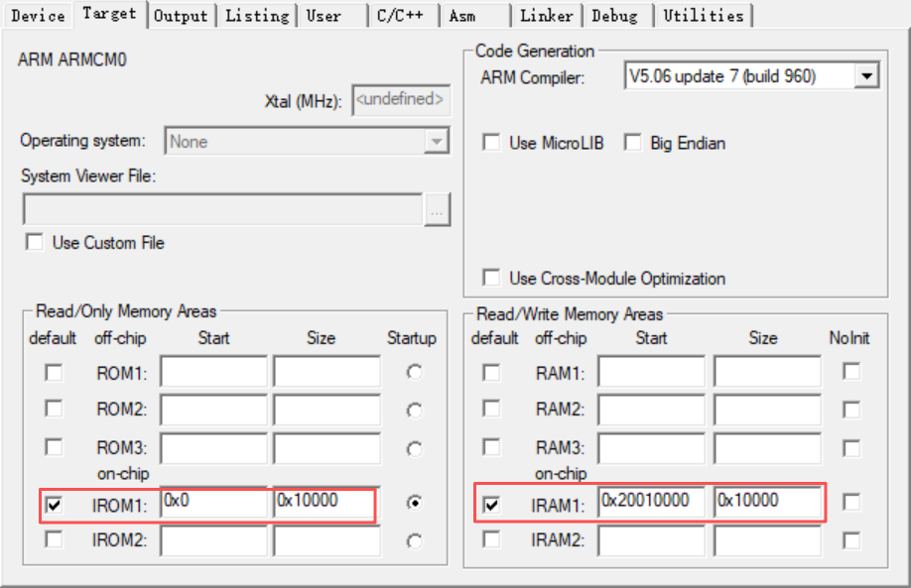Select ROM1 Startup radio button
Viewport: 911px width, 588px height.
point(414,372)
